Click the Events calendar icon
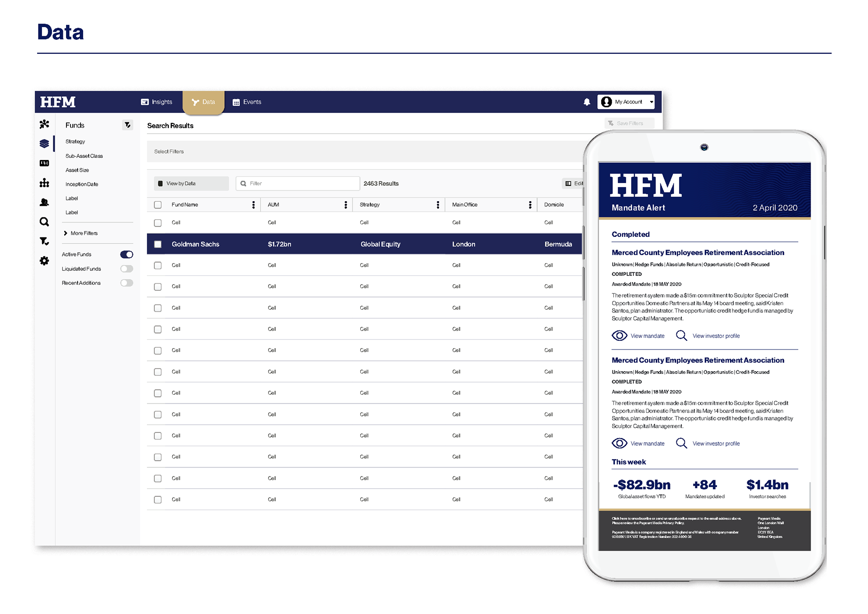868x614 pixels. (236, 102)
